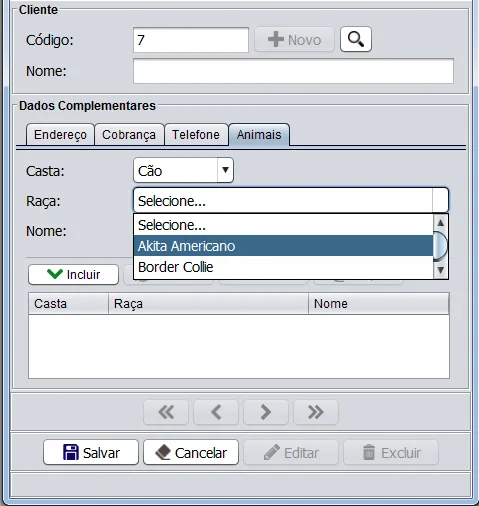Screen dimensions: 479x506
Task: Jump to last record double-arrow
Action: point(316,412)
